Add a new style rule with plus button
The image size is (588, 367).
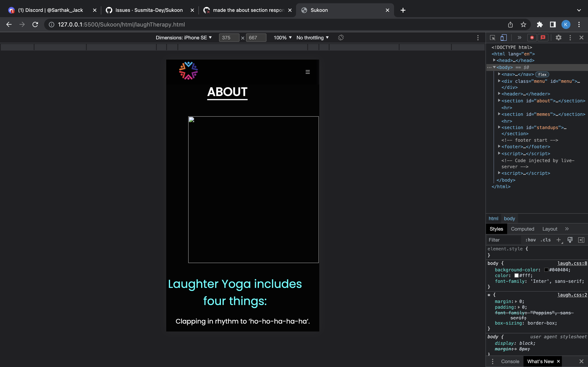pos(558,240)
